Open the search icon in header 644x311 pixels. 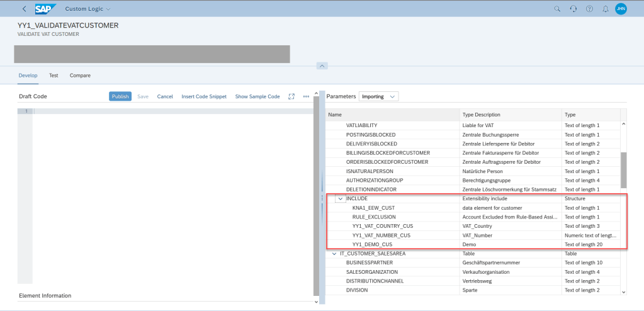[556, 9]
